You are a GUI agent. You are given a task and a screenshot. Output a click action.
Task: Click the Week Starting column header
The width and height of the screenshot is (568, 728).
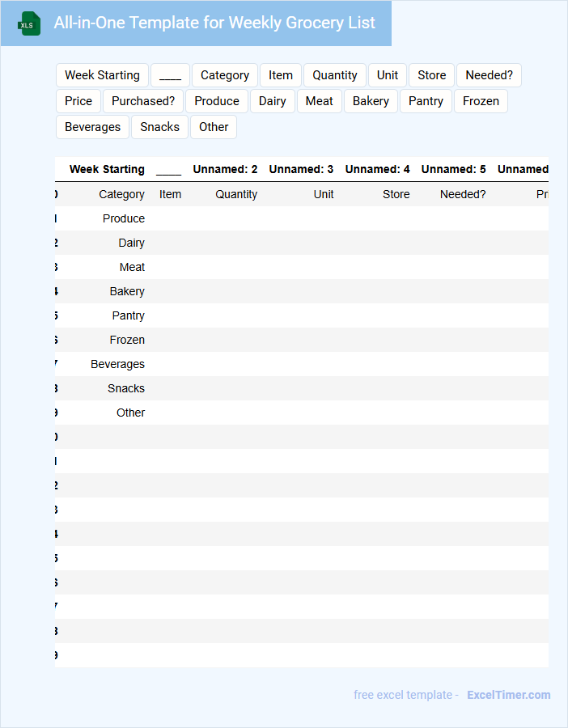tap(107, 170)
